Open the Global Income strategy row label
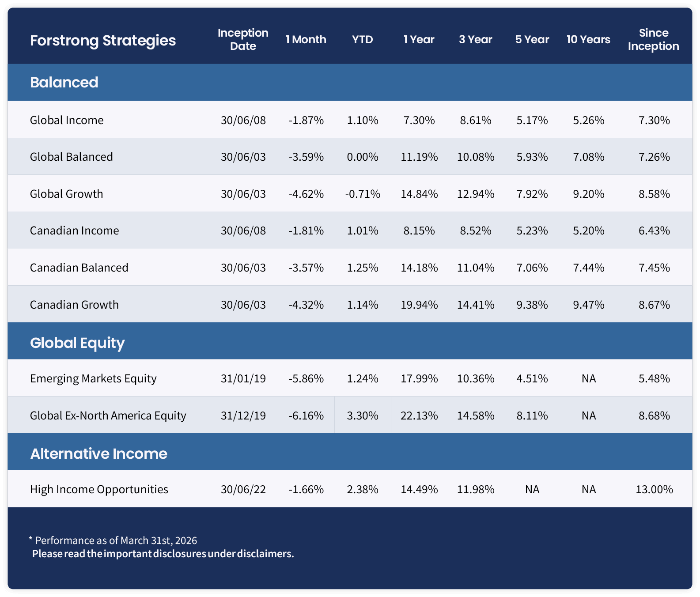Image resolution: width=700 pixels, height=597 pixels. pyautogui.click(x=67, y=120)
